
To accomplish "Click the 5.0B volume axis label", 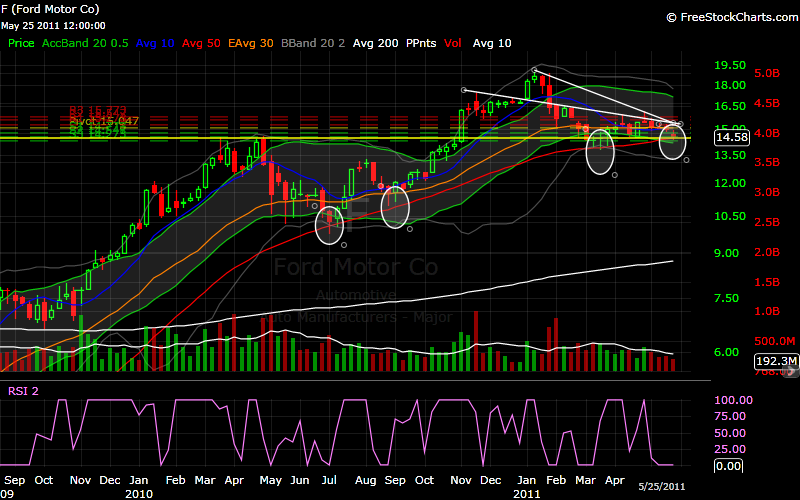I will coord(767,73).
